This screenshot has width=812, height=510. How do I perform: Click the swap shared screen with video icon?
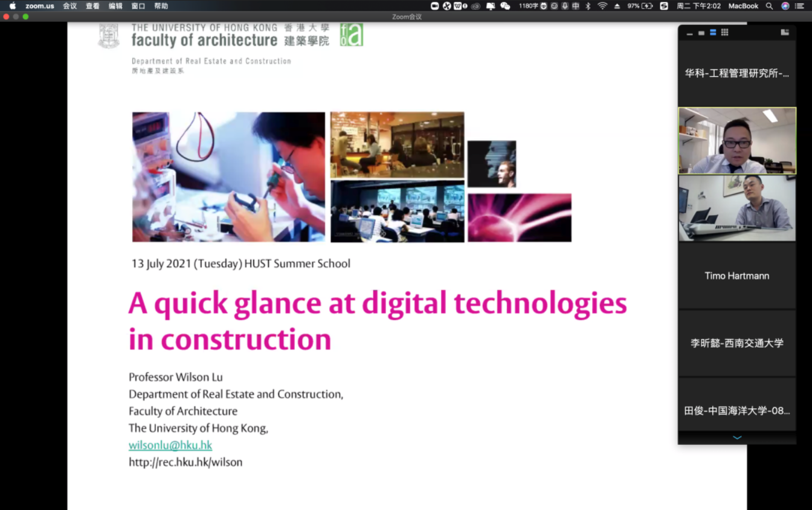785,33
